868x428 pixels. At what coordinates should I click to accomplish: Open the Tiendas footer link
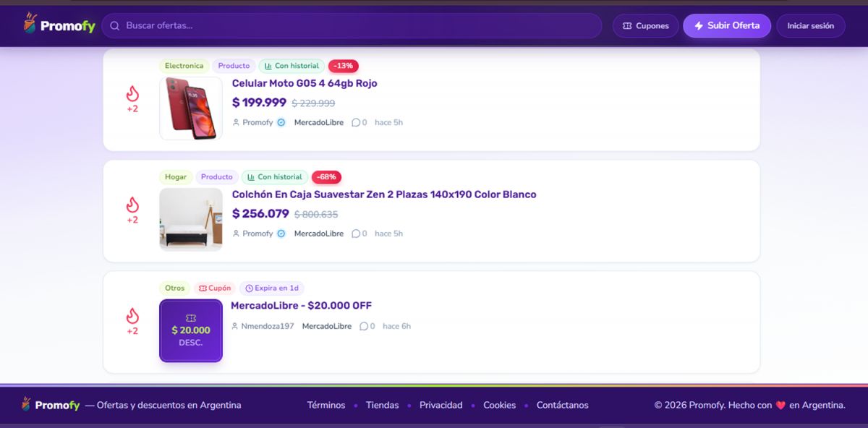pyautogui.click(x=382, y=406)
